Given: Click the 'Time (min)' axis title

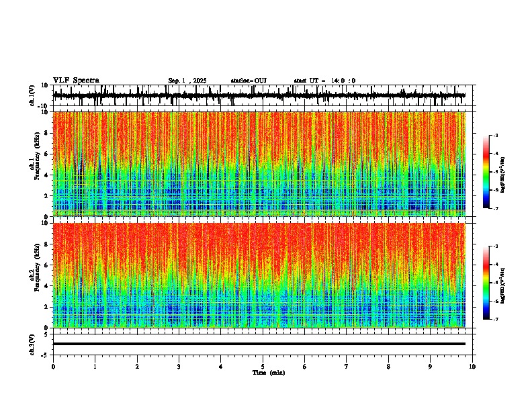Looking at the screenshot, I should (269, 373).
